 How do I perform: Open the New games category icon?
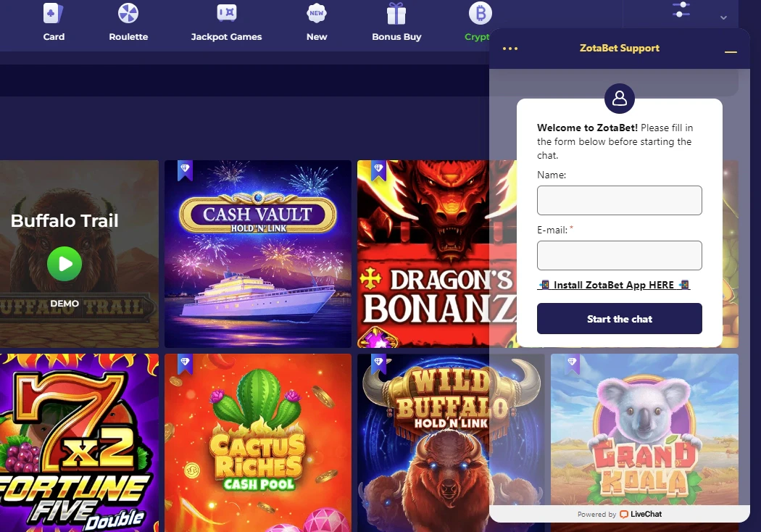point(317,13)
